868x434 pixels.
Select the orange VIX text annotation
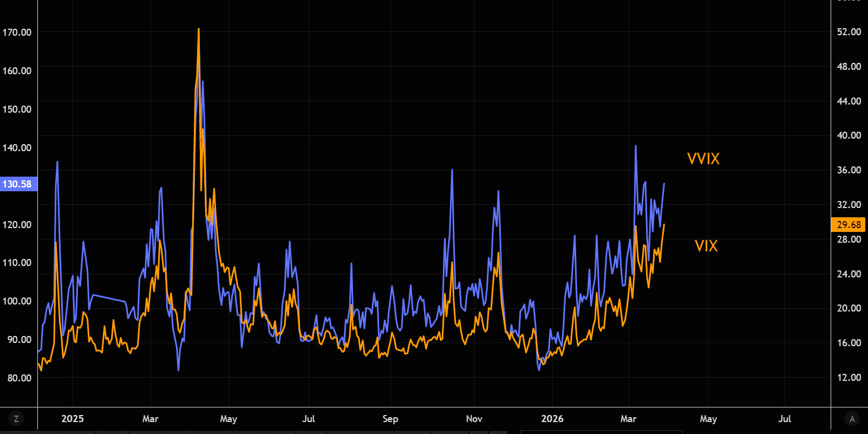point(706,246)
